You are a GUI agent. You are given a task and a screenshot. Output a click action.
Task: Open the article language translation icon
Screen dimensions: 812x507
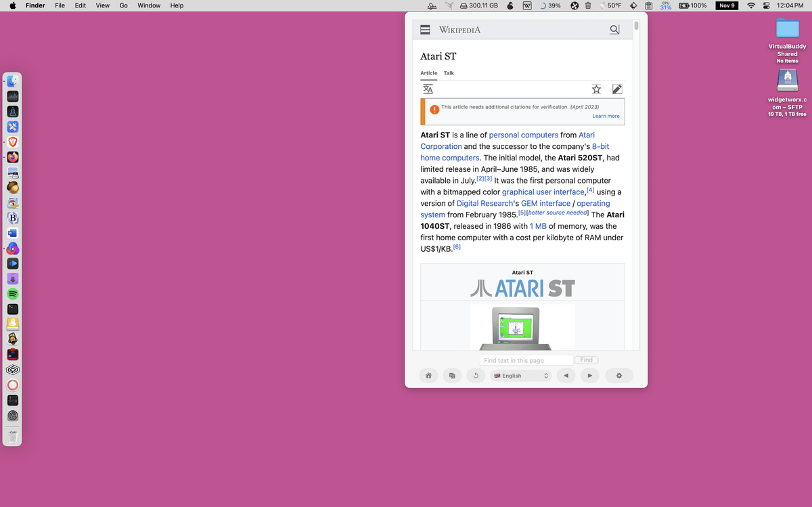pyautogui.click(x=428, y=89)
